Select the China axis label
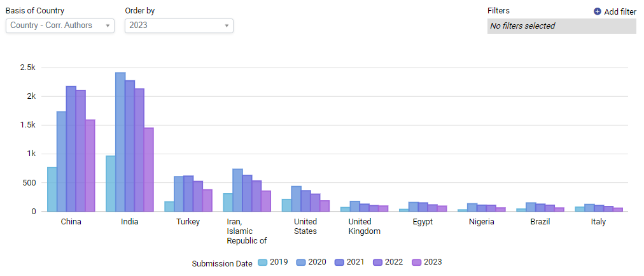Screen dimensions: 644x276 tap(71, 222)
